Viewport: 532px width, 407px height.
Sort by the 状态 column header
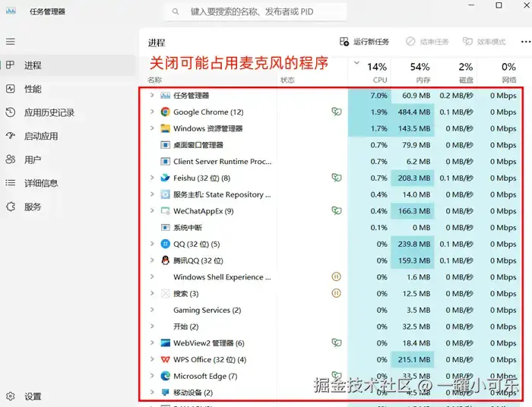[x=287, y=80]
